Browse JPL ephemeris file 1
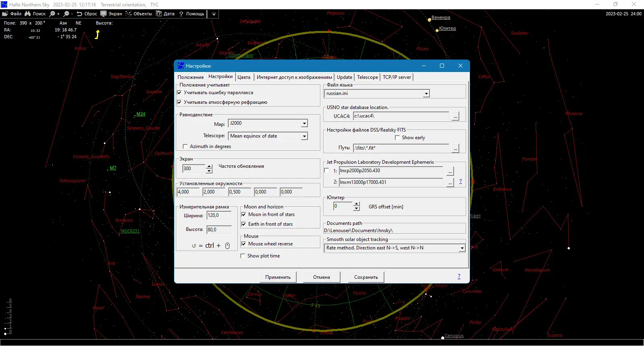Viewport: 644px width, 346px height. pos(450,171)
